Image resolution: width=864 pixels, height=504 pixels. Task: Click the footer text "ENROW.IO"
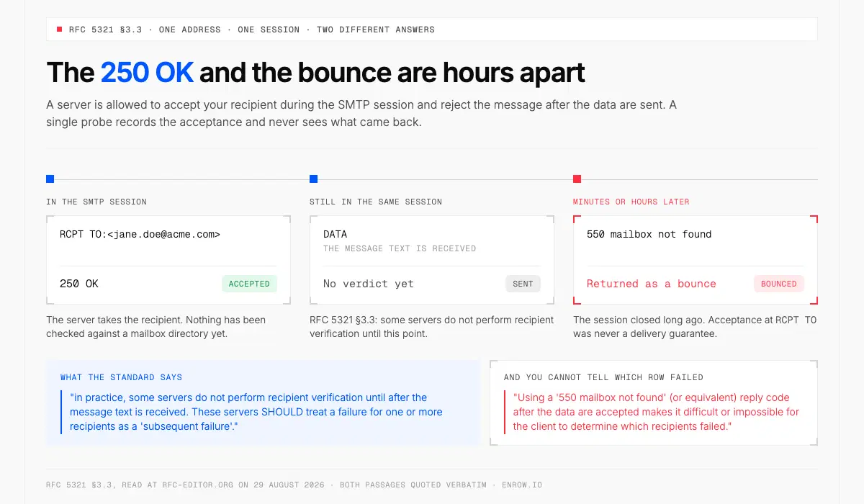click(x=523, y=485)
